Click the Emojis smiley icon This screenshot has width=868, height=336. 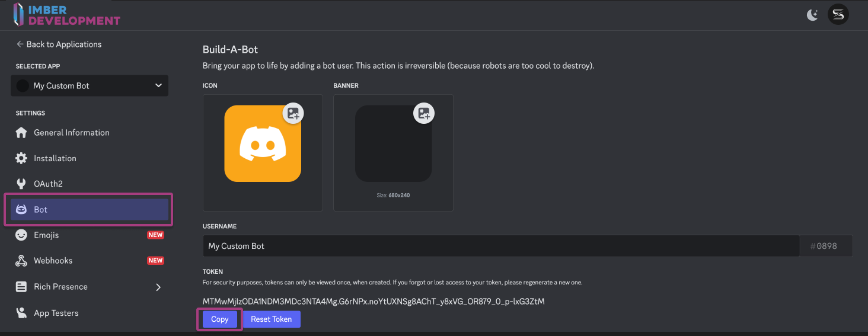click(x=21, y=235)
